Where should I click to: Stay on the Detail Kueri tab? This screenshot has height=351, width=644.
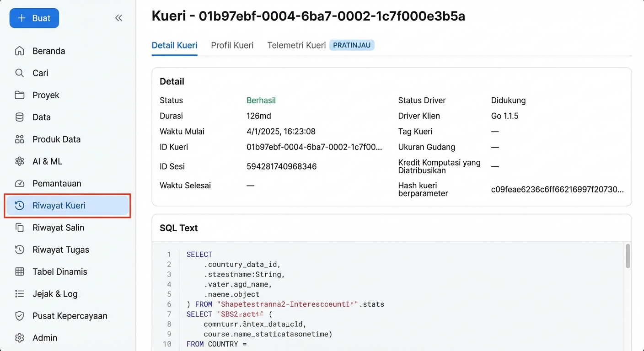point(174,45)
